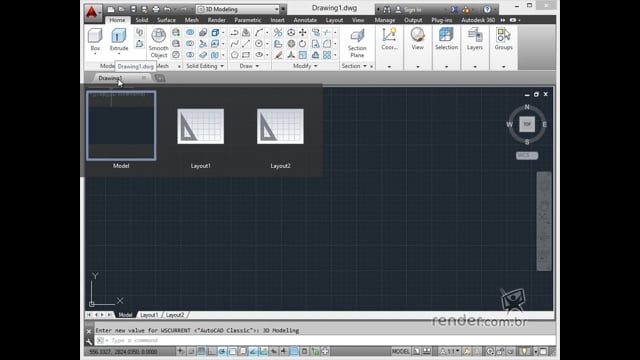Screen dimensions: 640x360
Task: Click the TOP face of the ViewCube
Action: 527,124
